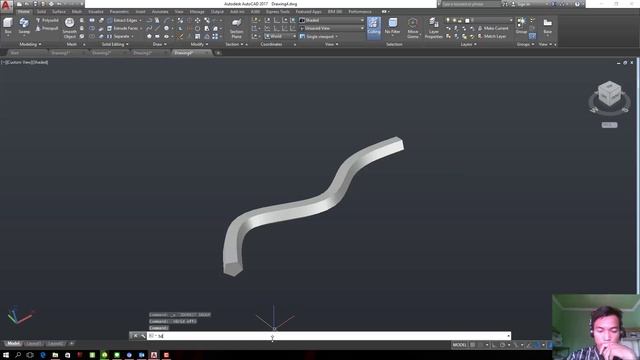Select the Sweep tool

click(x=24, y=26)
